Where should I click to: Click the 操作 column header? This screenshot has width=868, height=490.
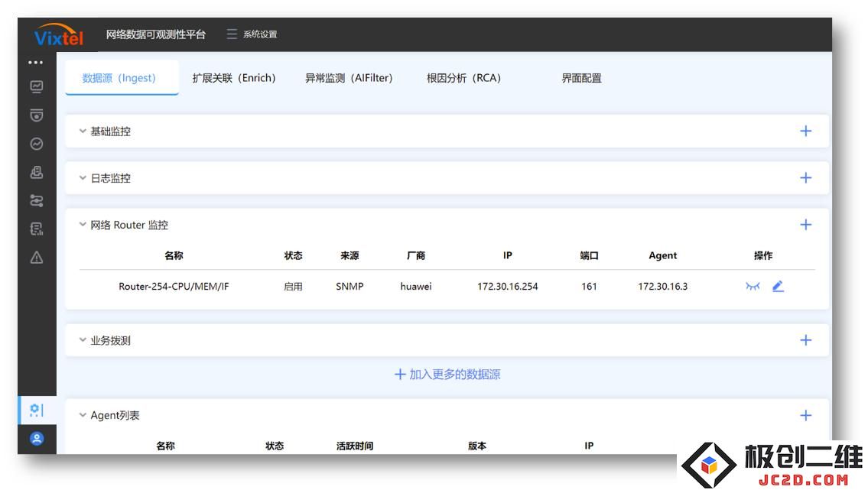click(x=763, y=255)
